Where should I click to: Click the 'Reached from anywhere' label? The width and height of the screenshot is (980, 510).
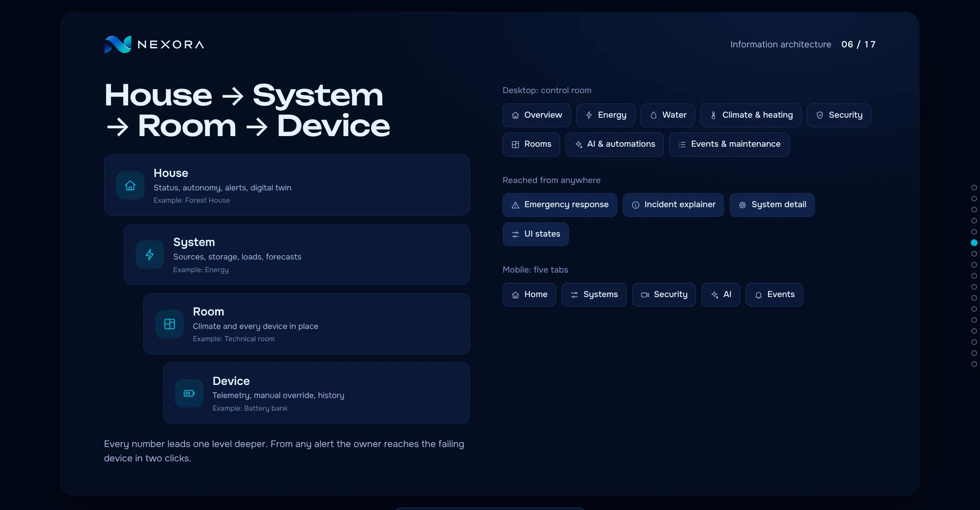pos(551,180)
